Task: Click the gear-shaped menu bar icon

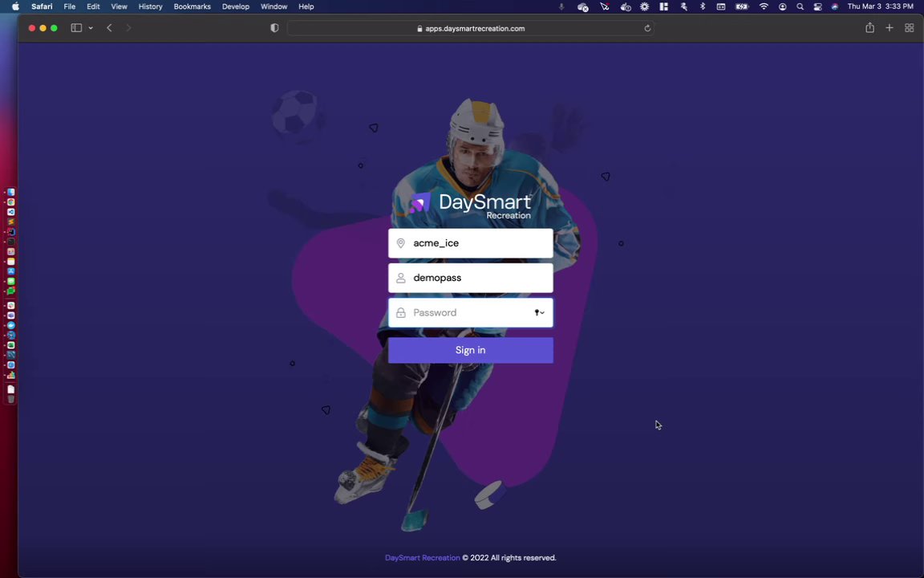Action: point(645,6)
